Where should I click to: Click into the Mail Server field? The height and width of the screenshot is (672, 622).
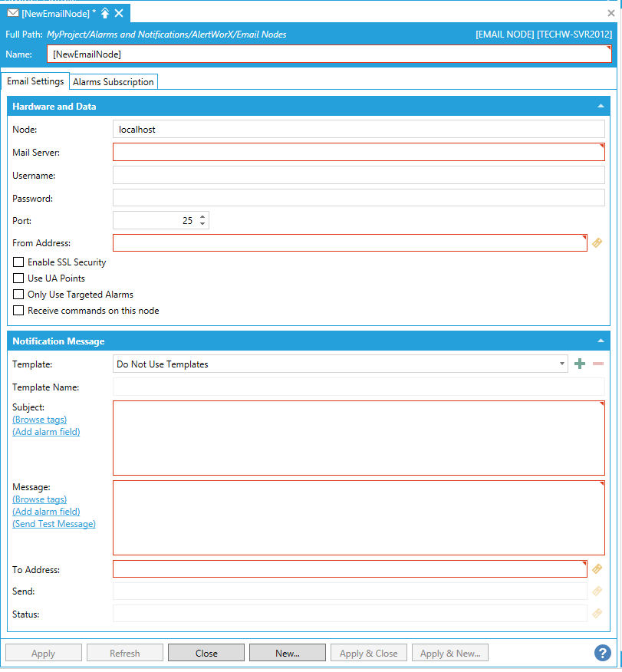click(358, 152)
